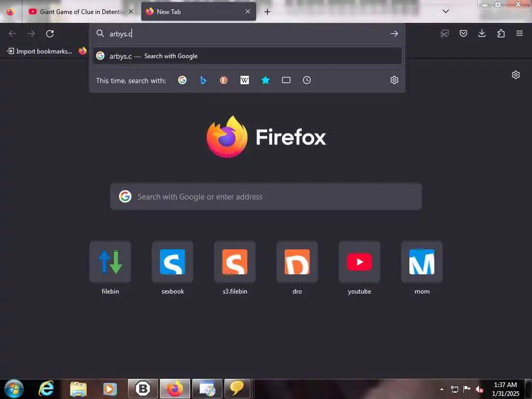
Task: Switch to the B app in taskbar
Action: click(x=143, y=389)
